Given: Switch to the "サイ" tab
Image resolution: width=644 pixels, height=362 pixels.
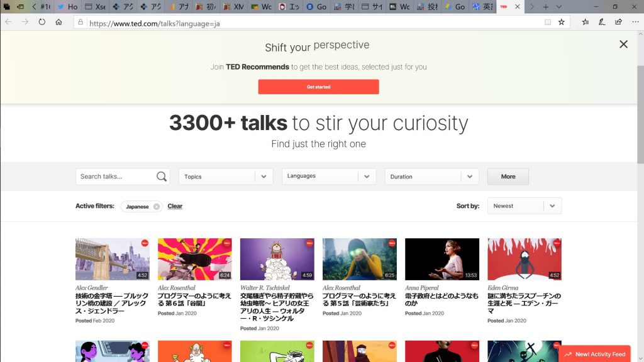Looking at the screenshot, I should point(372,6).
